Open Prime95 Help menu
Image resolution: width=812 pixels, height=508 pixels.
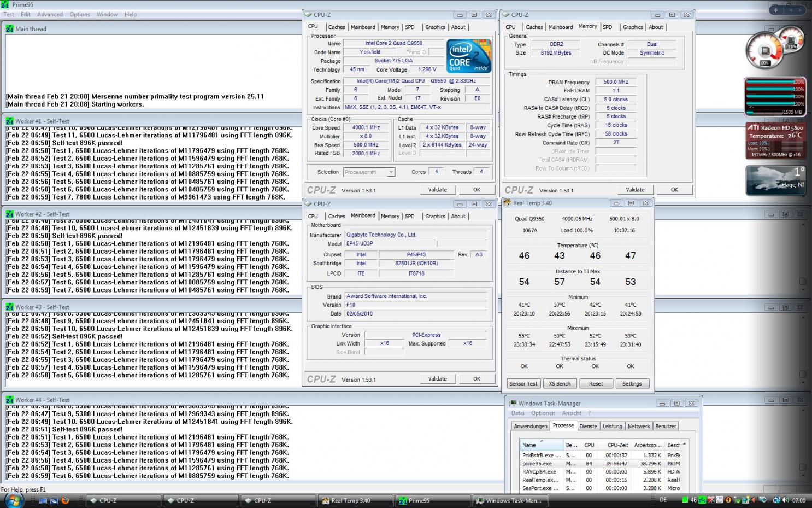tap(131, 14)
